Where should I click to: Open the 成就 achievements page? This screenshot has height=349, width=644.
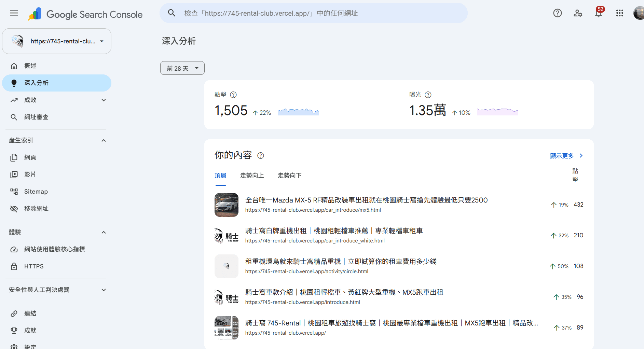[x=57, y=331]
